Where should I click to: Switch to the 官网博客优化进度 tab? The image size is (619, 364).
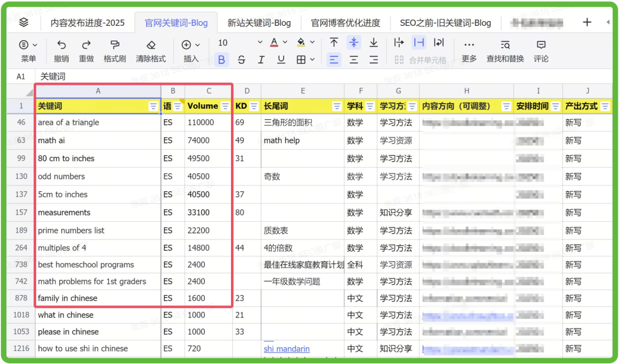(x=345, y=23)
